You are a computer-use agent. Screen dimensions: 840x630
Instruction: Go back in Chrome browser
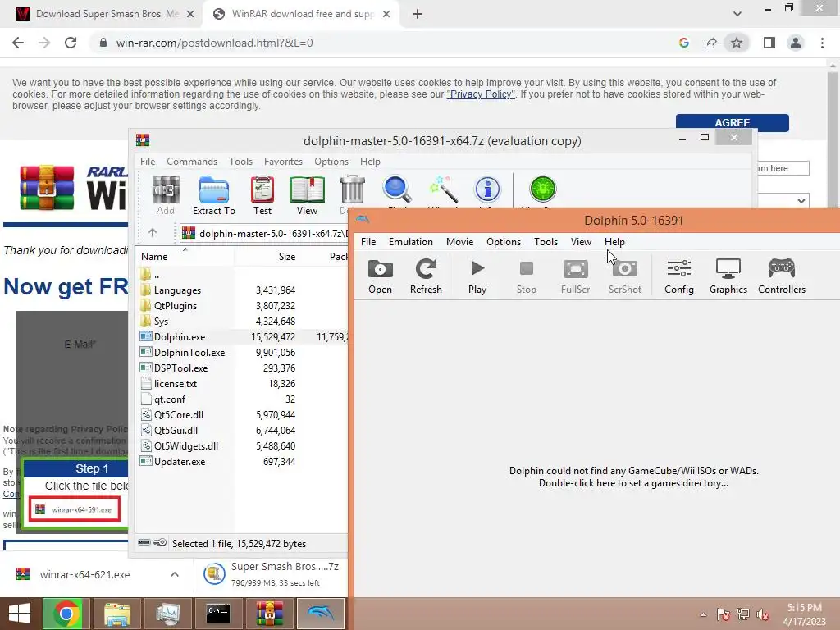[18, 43]
